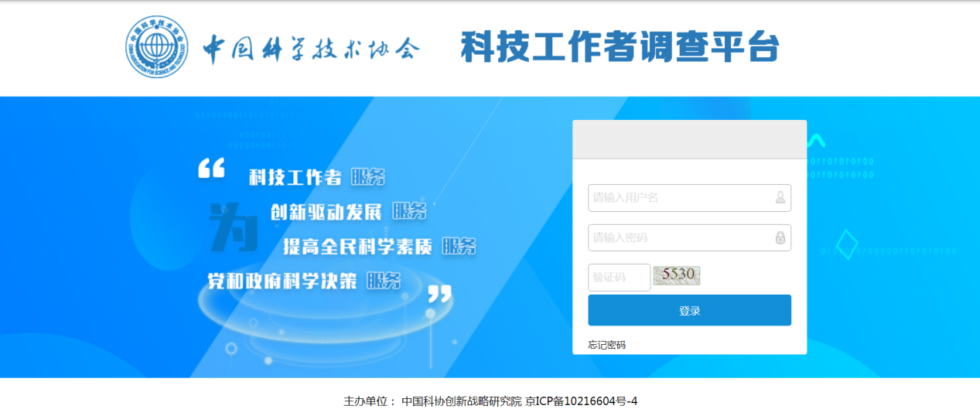Click the gray header of login panel

pyautogui.click(x=689, y=139)
